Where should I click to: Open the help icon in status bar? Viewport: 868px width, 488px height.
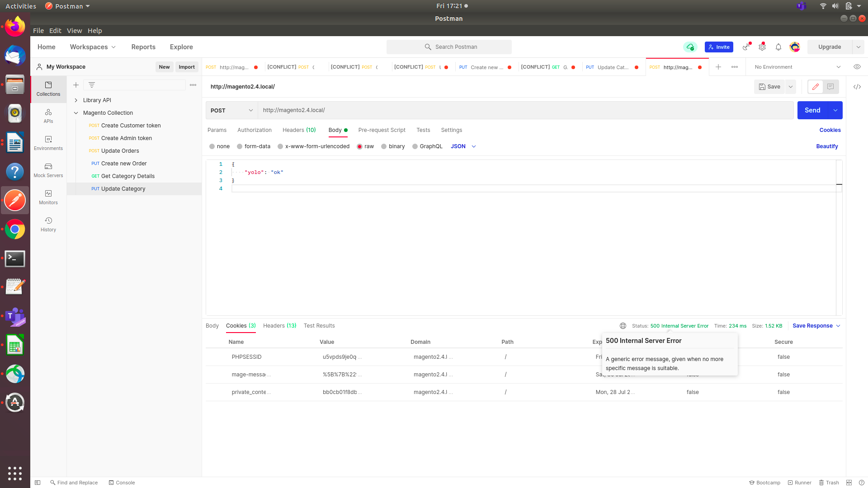[862, 483]
